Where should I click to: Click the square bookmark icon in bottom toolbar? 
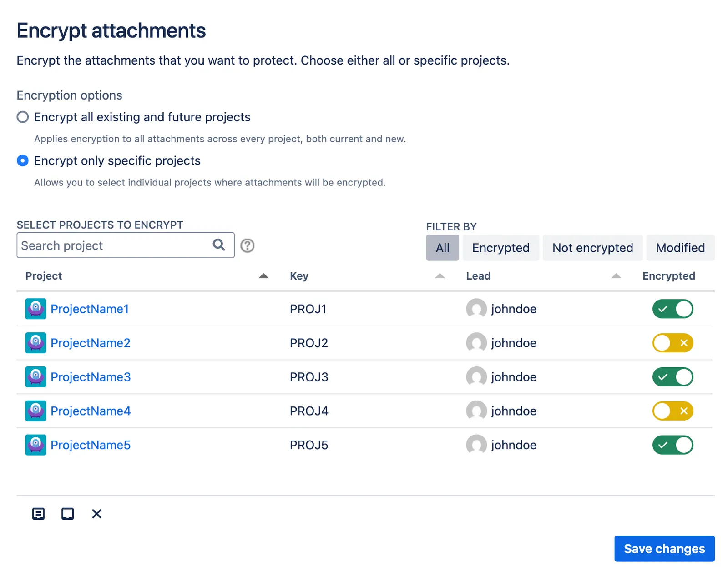tap(67, 514)
